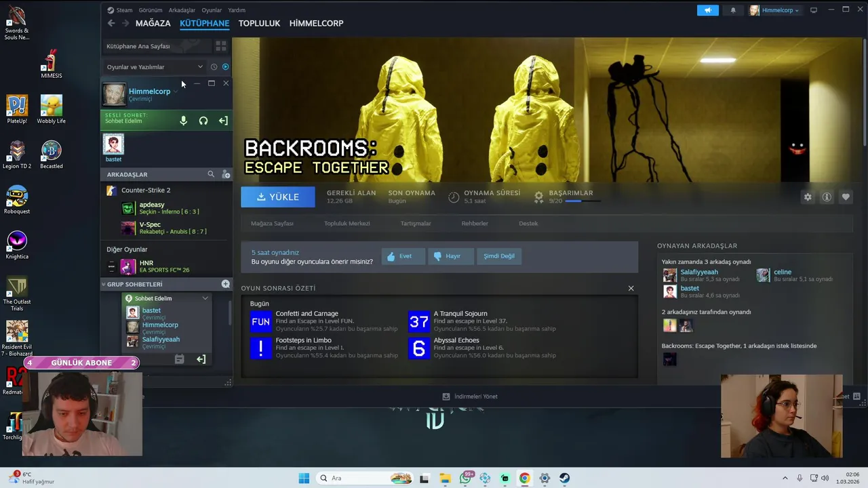Click friends list group chat scrollbar
Screen dimensions: 868x488
point(231,312)
